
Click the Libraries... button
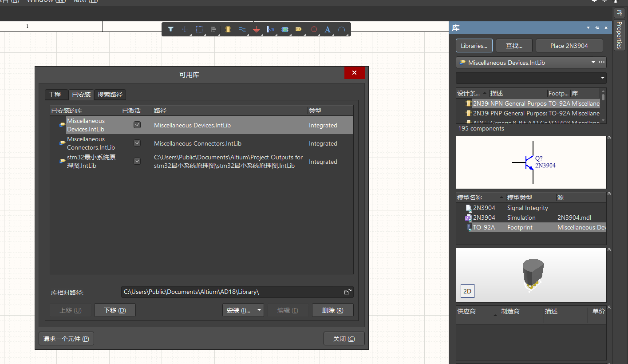(474, 46)
